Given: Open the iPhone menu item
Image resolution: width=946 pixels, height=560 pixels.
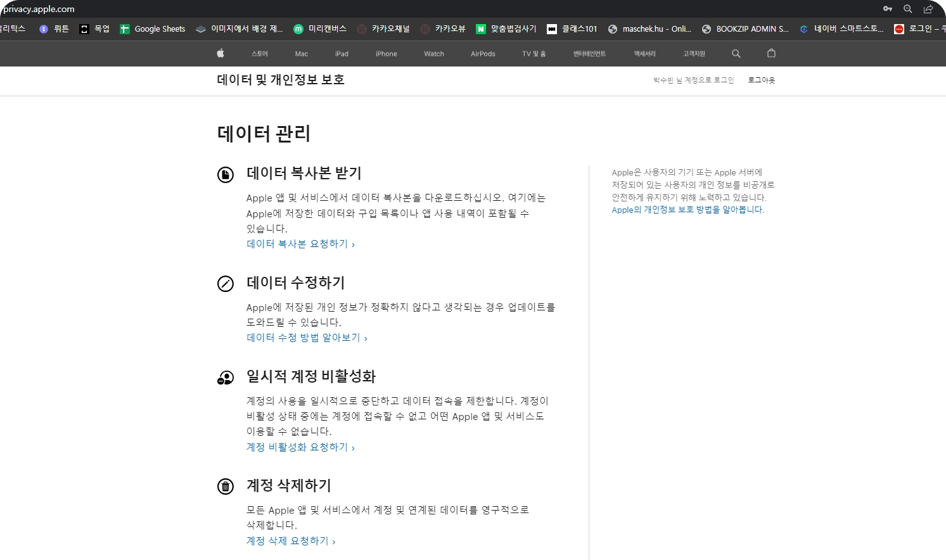Looking at the screenshot, I should point(386,54).
